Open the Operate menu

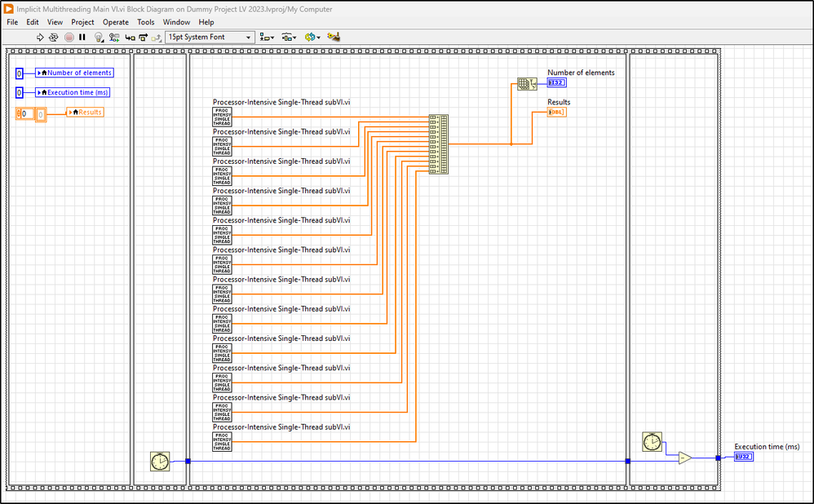pos(115,22)
